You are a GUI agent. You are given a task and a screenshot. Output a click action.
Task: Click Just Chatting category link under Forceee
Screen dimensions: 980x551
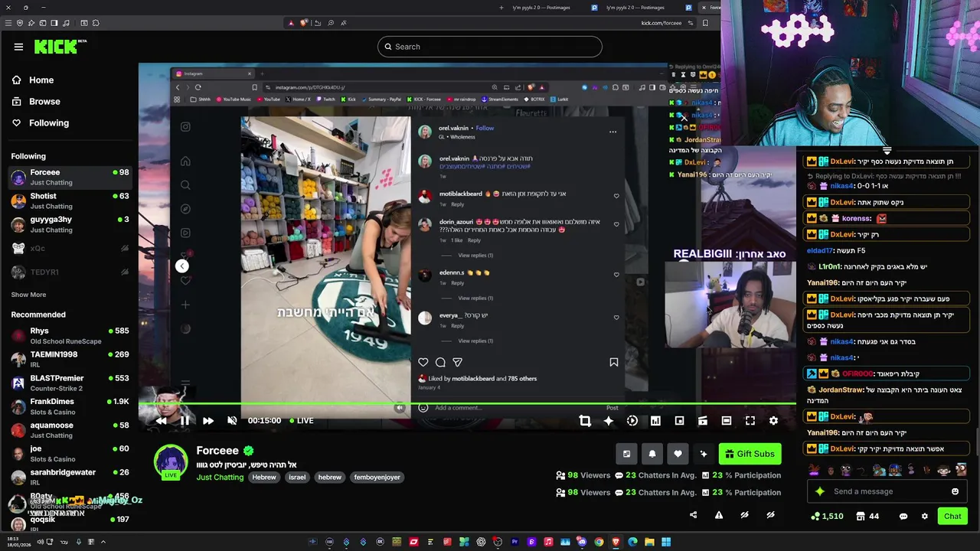coord(220,478)
